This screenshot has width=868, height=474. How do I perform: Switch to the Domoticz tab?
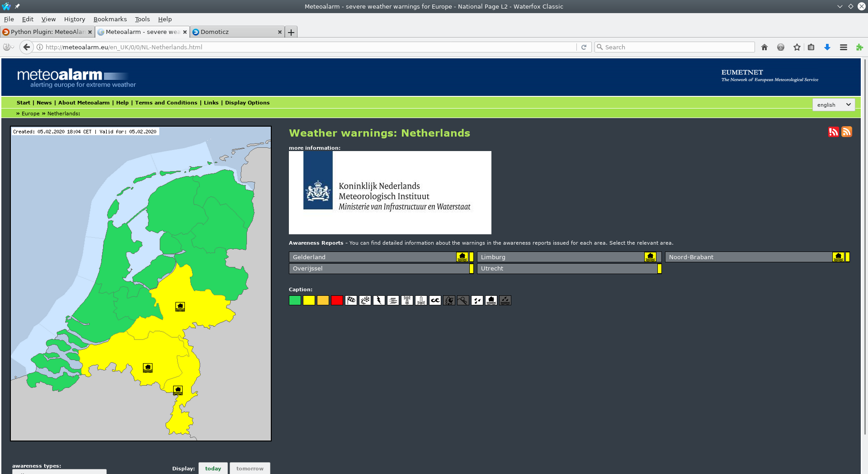click(x=235, y=32)
